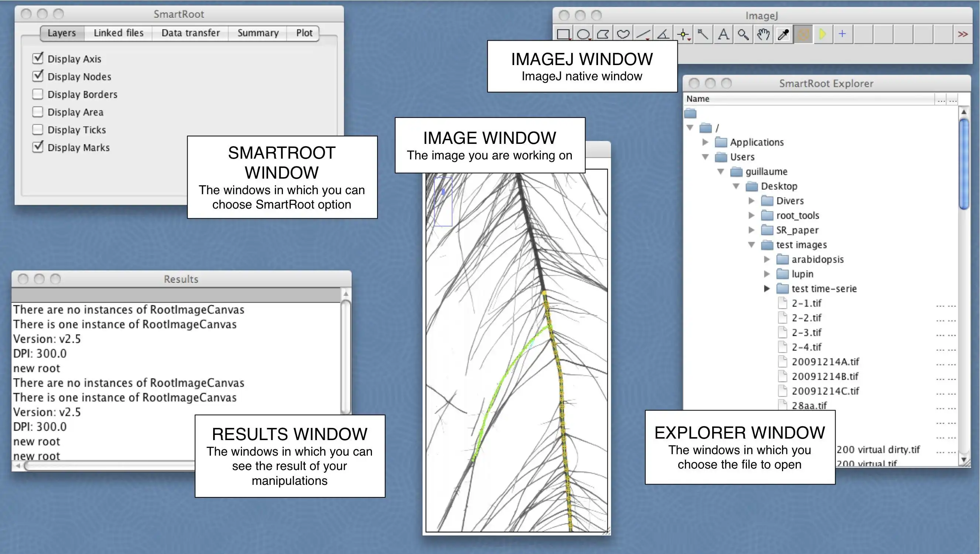Select the Freehand selection tool
This screenshot has height=554, width=980.
pos(623,34)
